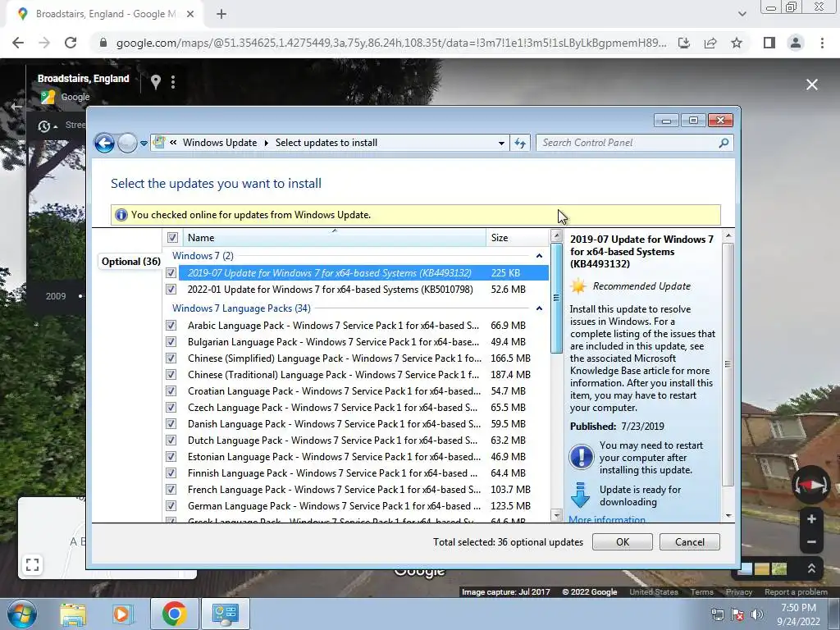Click the Chrome URL address field

391,43
